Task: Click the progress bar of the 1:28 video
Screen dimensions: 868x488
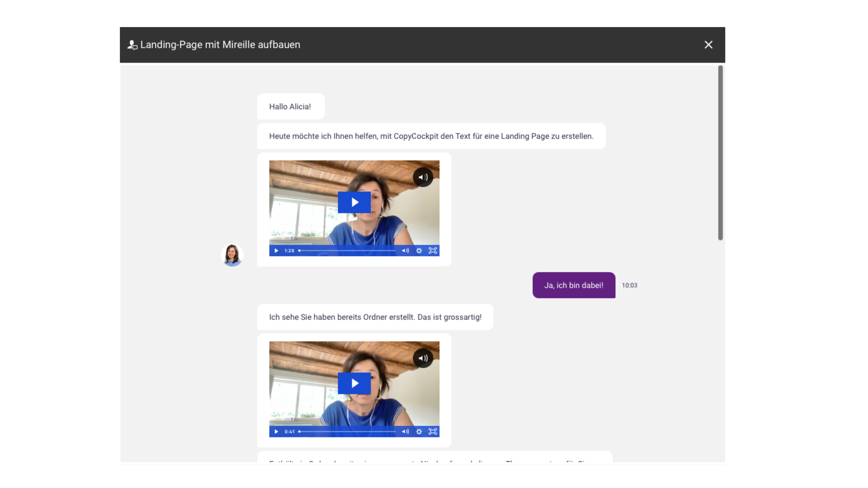Action: (x=347, y=251)
